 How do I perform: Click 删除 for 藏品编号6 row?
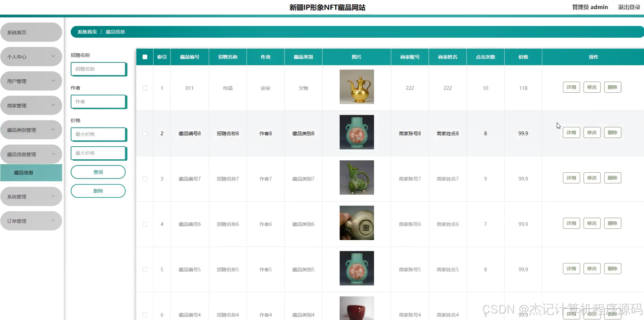613,223
